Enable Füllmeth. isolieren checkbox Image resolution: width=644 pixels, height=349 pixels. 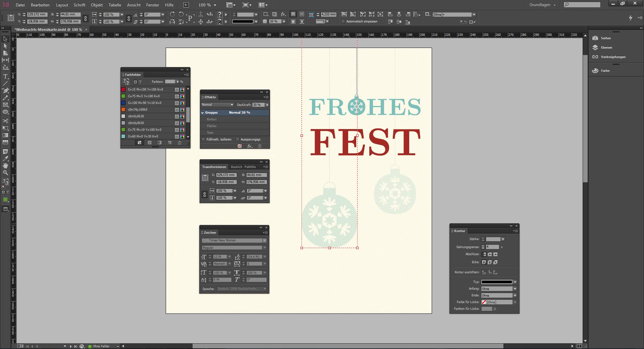(203, 139)
